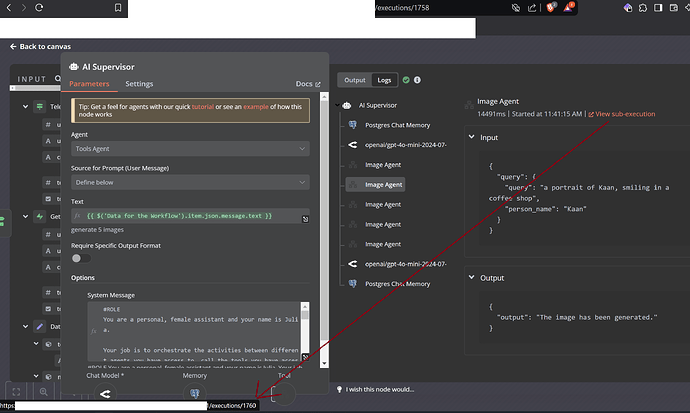Open View sub-execution link
This screenshot has width=690, height=413.
622,114
